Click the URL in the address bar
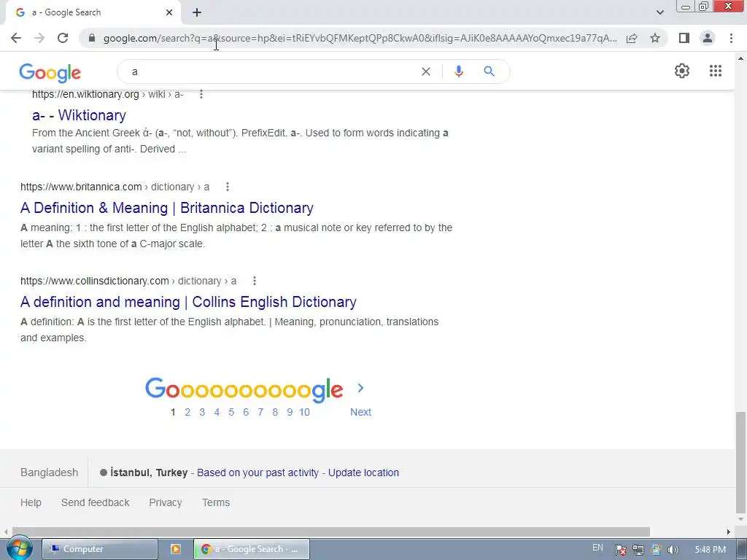 (x=360, y=38)
